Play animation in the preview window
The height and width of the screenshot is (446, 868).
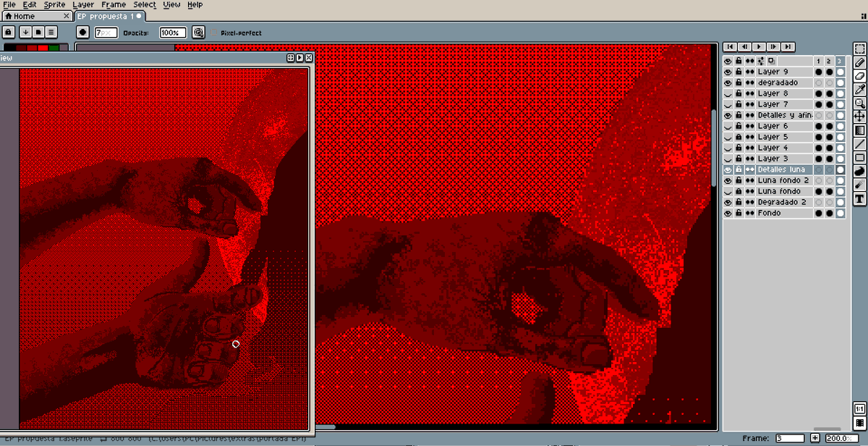[300, 58]
